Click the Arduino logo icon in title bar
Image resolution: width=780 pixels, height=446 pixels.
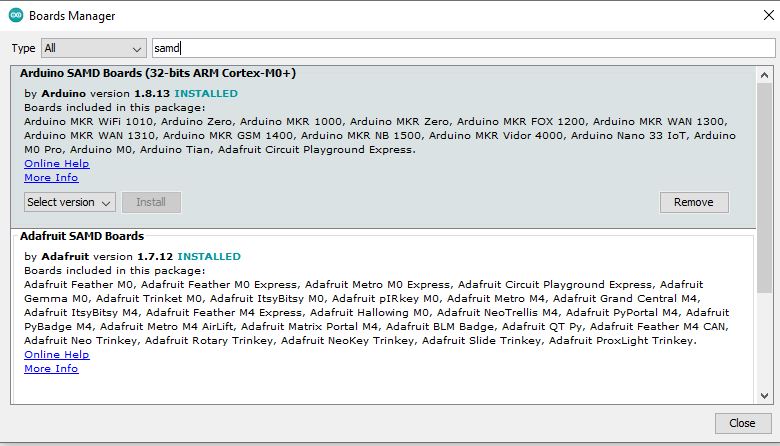coord(16,15)
